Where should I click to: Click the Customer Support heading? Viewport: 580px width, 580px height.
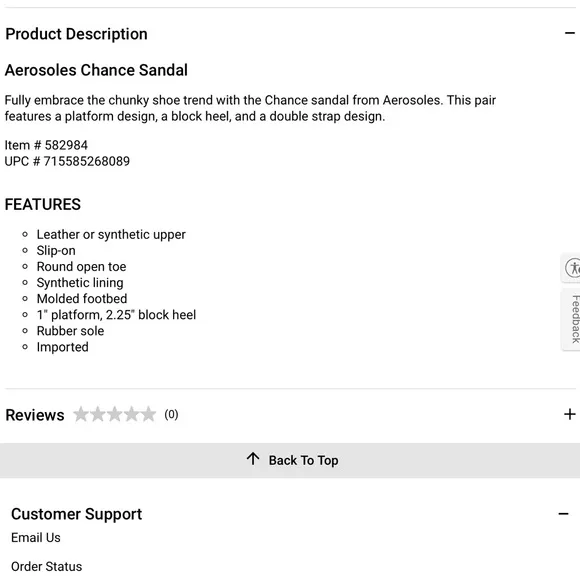pos(77,514)
